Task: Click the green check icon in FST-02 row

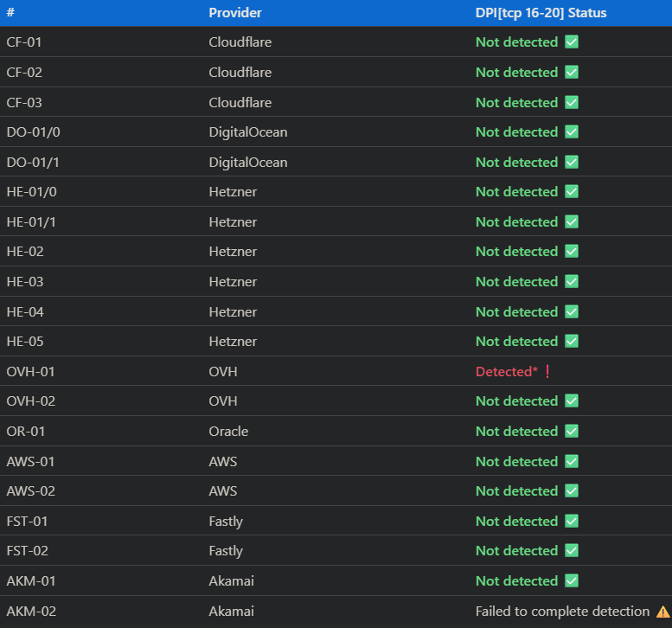Action: (572, 550)
